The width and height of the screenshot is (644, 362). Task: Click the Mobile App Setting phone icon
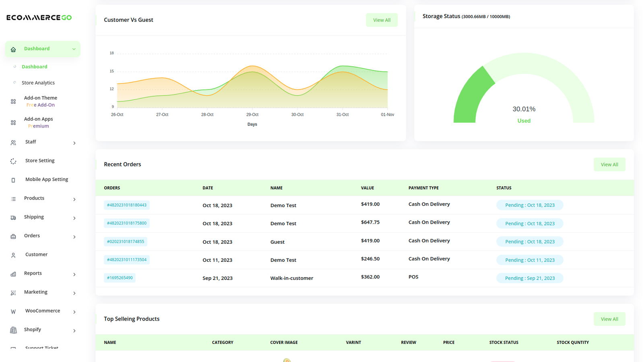point(13,180)
